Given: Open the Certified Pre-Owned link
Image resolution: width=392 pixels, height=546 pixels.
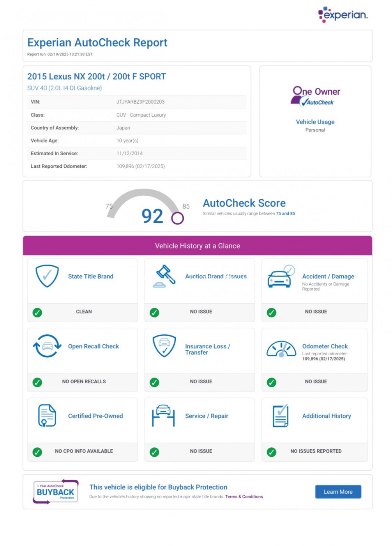Looking at the screenshot, I should (95, 416).
